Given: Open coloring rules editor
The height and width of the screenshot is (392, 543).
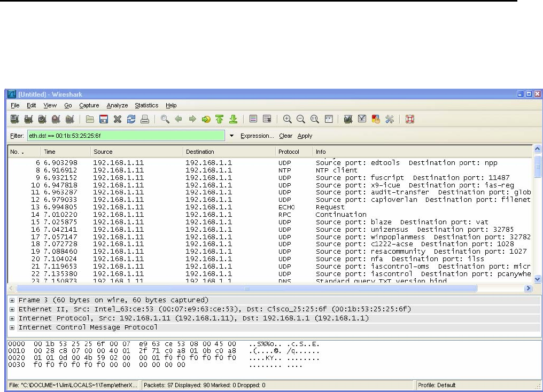Looking at the screenshot, I should pos(376,120).
